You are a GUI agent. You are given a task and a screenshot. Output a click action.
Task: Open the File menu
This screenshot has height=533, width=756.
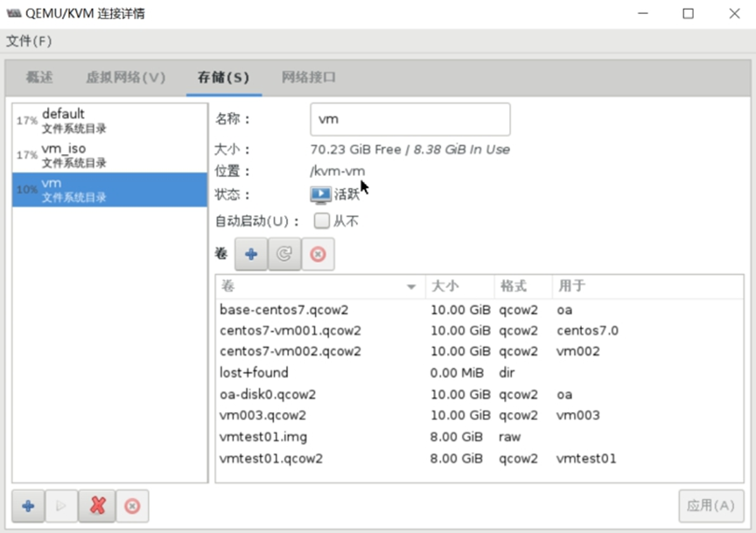(29, 41)
